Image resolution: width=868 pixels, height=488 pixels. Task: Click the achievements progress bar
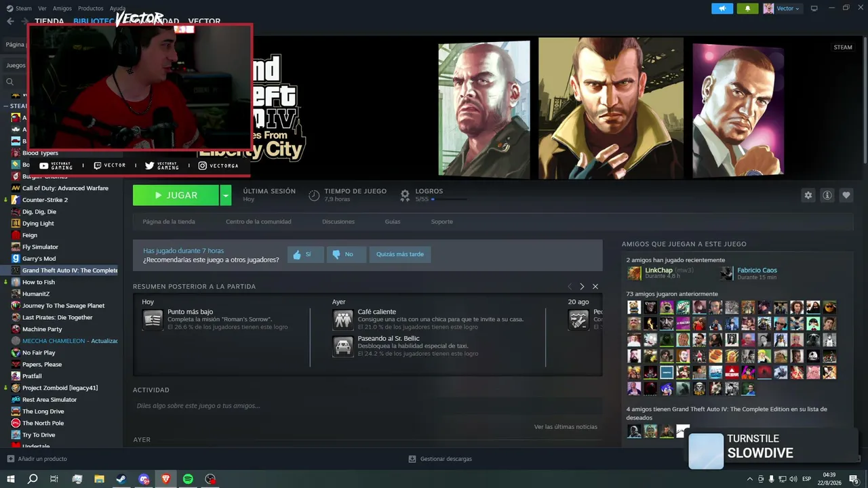(449, 199)
